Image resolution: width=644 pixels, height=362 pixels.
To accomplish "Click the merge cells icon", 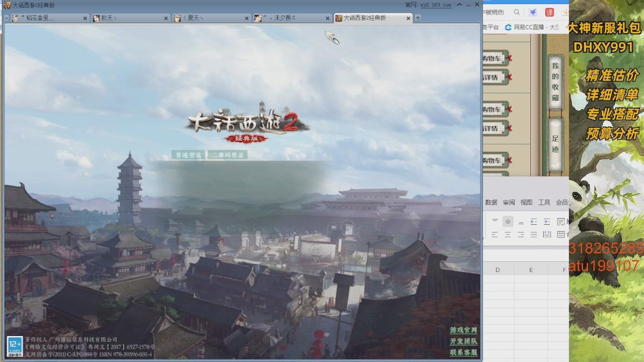I will point(561,234).
